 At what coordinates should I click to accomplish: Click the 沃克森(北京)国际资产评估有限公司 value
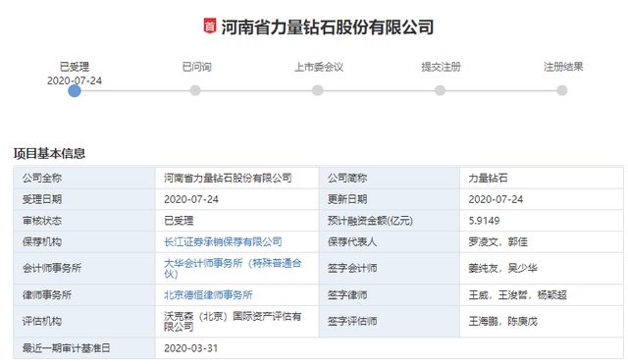(x=233, y=322)
